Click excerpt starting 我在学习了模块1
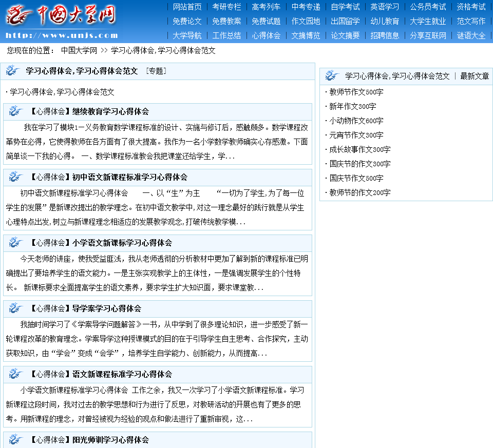 (157, 142)
